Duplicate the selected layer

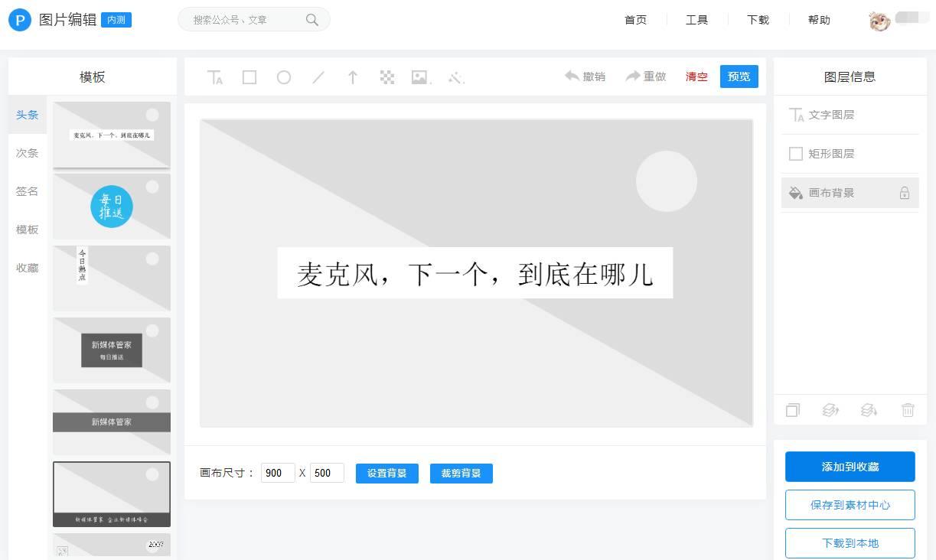(792, 410)
